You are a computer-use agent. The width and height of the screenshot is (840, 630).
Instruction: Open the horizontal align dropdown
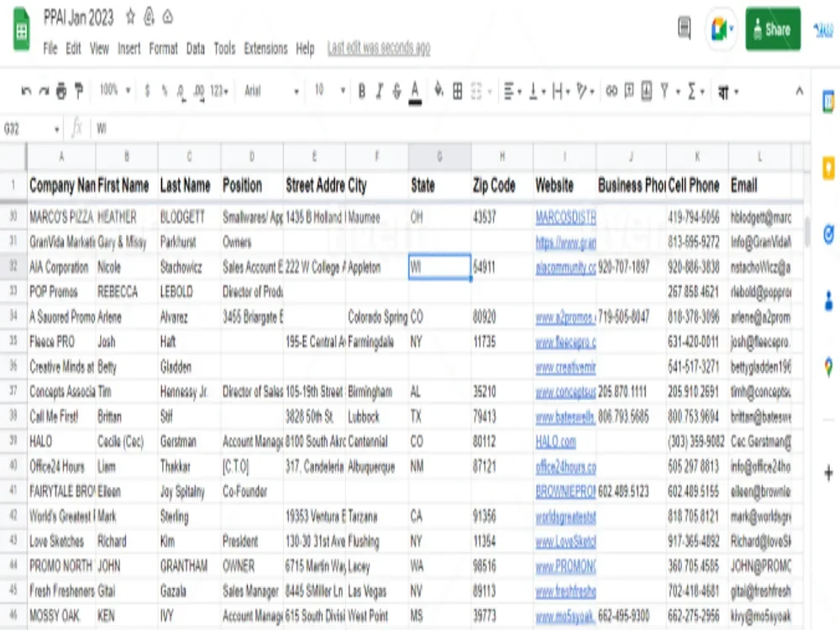point(512,92)
